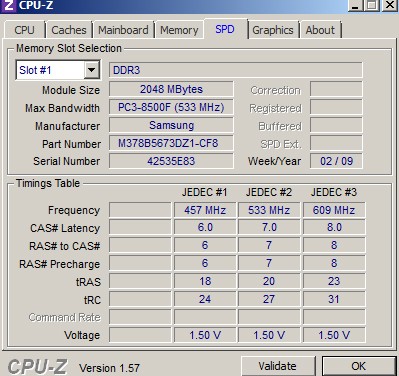The width and height of the screenshot is (399, 376).
Task: Select the Memory tab
Action: pyautogui.click(x=179, y=30)
